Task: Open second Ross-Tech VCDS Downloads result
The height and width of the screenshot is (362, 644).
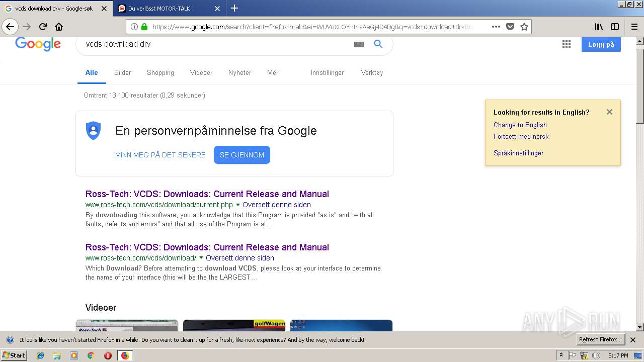Action: (207, 247)
